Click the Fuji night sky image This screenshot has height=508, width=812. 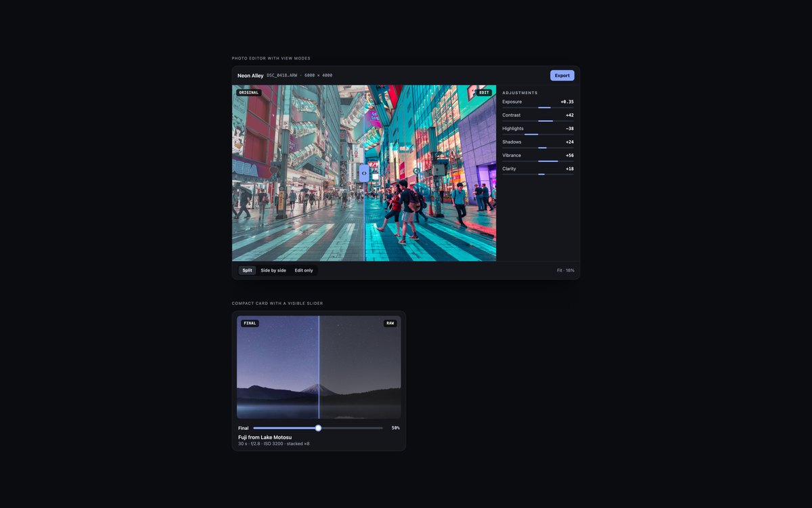319,367
